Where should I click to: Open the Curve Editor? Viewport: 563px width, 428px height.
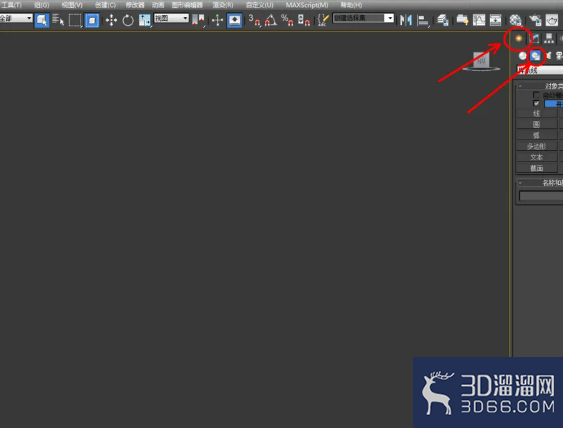479,20
